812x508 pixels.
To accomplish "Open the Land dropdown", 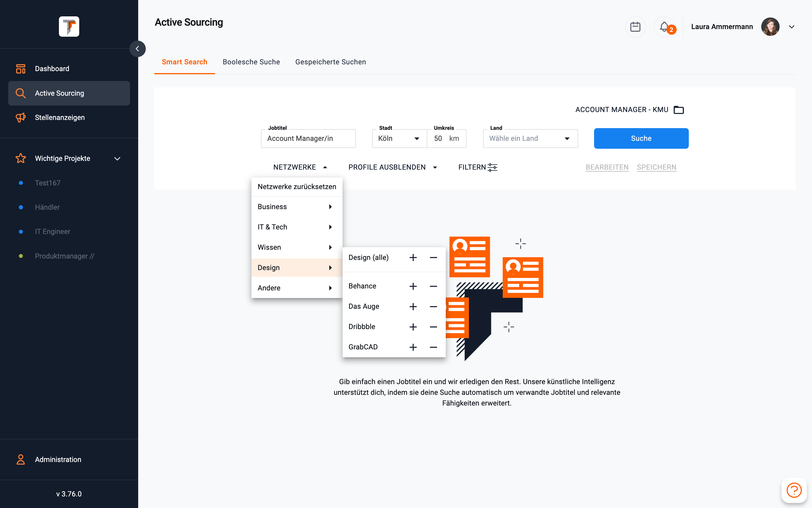I will (x=530, y=138).
